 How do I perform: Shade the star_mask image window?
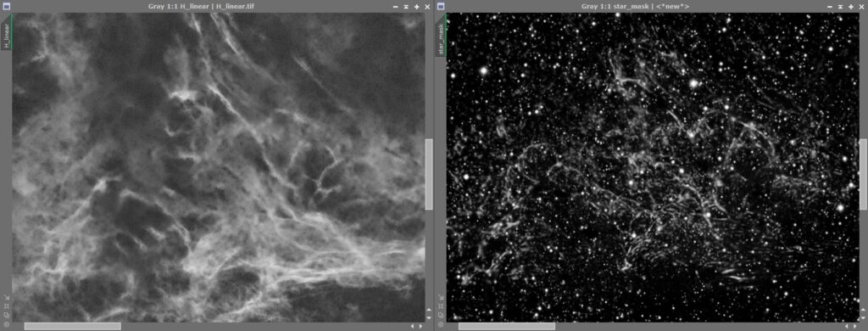click(x=840, y=7)
